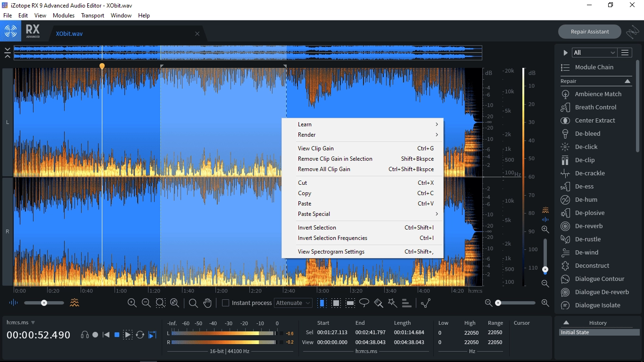
Task: Click the Sel Start time field
Action: coord(332,332)
